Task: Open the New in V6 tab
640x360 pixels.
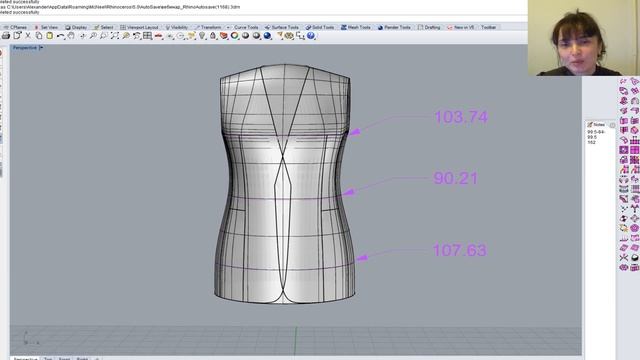Action: 460,27
